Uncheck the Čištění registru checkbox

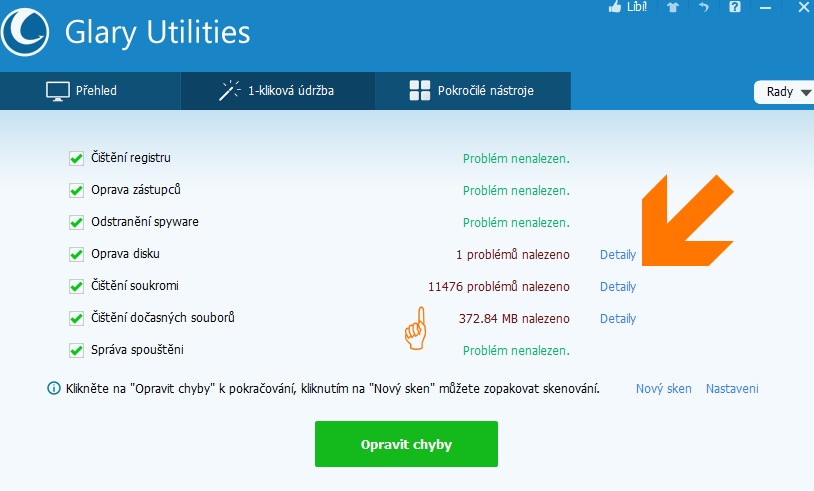(x=76, y=158)
